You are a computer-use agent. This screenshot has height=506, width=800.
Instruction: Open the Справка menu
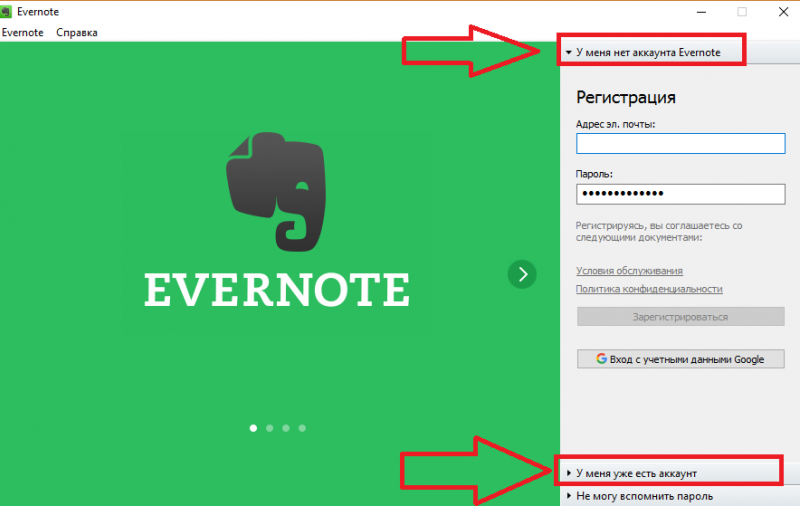pyautogui.click(x=77, y=33)
